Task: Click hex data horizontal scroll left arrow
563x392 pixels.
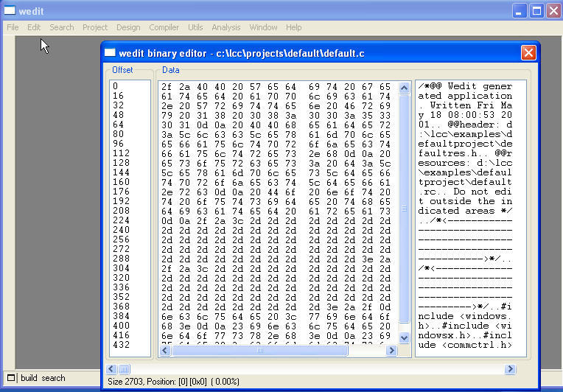Action: pyautogui.click(x=165, y=350)
